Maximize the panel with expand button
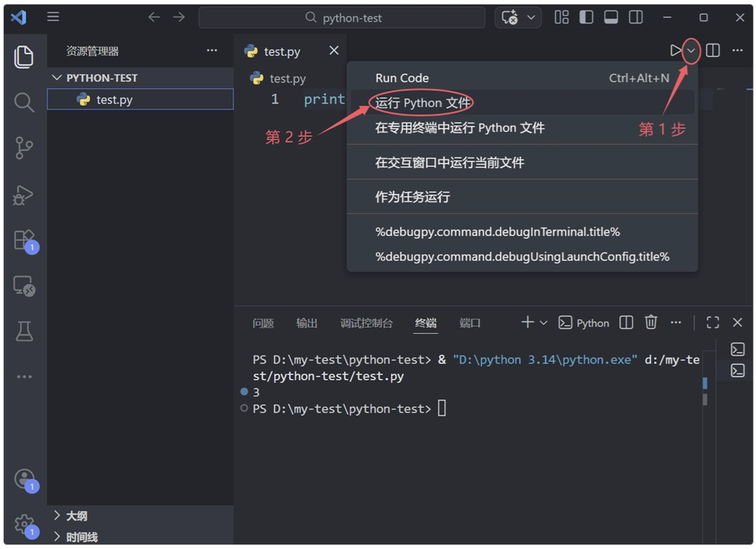 click(711, 322)
